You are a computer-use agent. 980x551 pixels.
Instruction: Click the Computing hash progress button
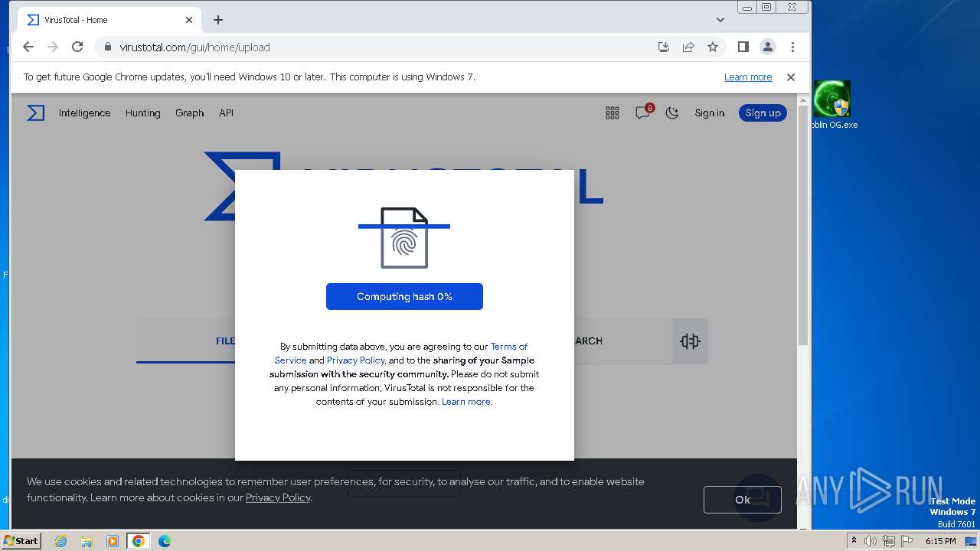(404, 297)
